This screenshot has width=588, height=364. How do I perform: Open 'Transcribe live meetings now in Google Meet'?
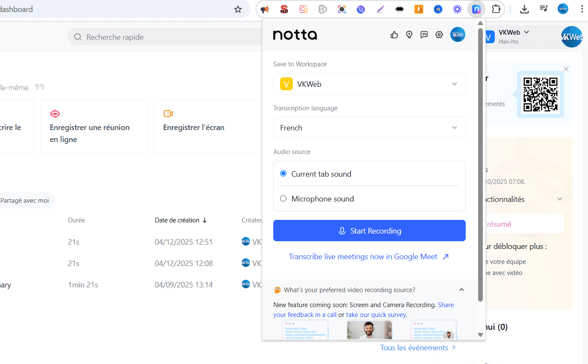tap(363, 256)
